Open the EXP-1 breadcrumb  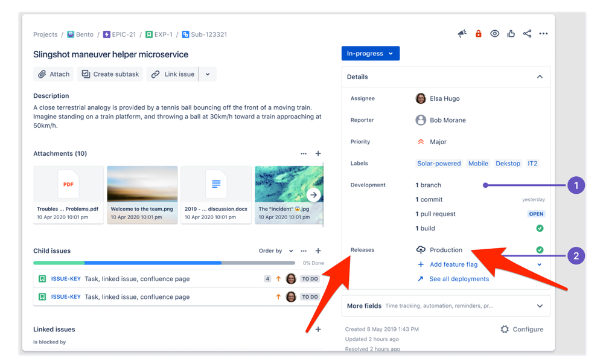159,34
